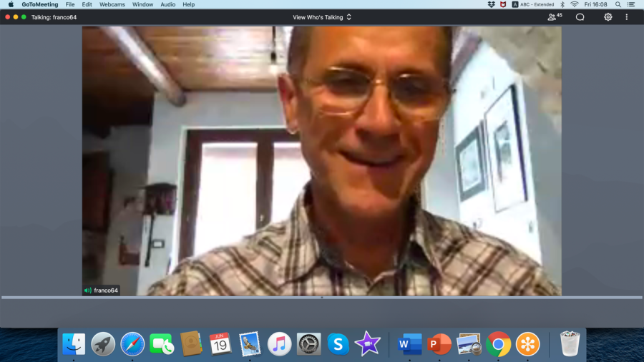Click the Talking: franco64 label
644x362 pixels.
click(x=54, y=17)
